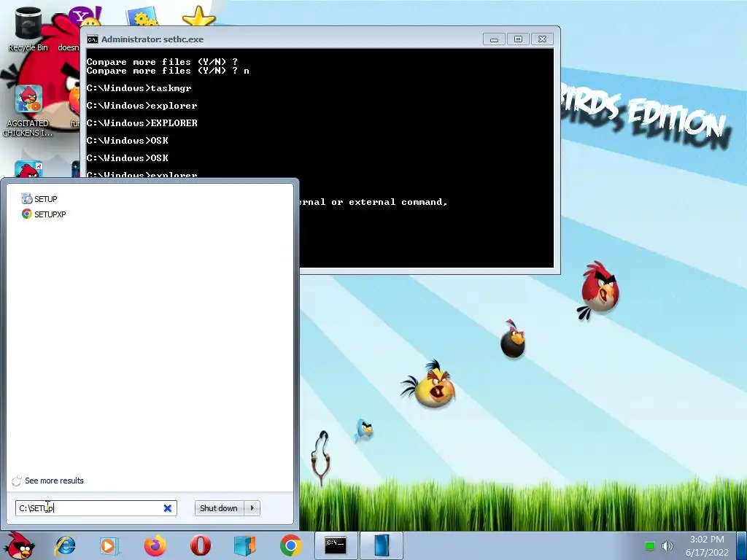The width and height of the screenshot is (747, 560).
Task: Click the 'external command,' error text
Action: coord(398,202)
